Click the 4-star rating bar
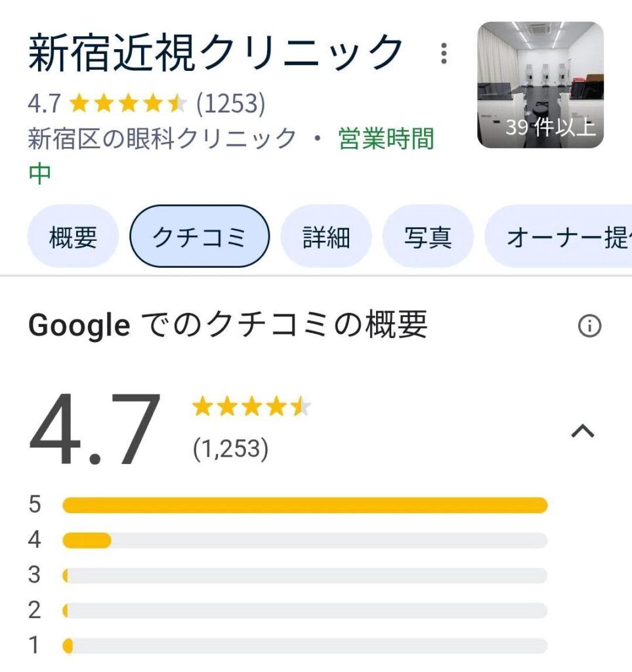Image resolution: width=632 pixels, height=672 pixels. tap(305, 540)
